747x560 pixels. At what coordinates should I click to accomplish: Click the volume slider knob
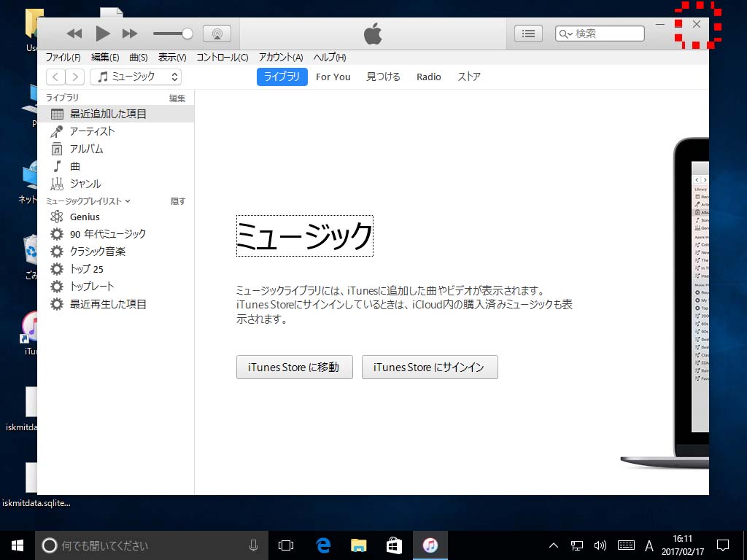(x=187, y=34)
